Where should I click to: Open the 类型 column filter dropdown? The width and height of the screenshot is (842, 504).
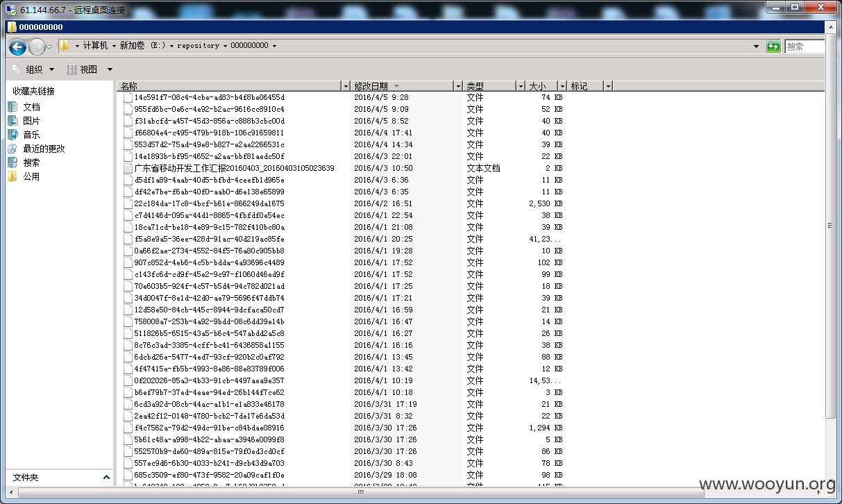tap(521, 86)
